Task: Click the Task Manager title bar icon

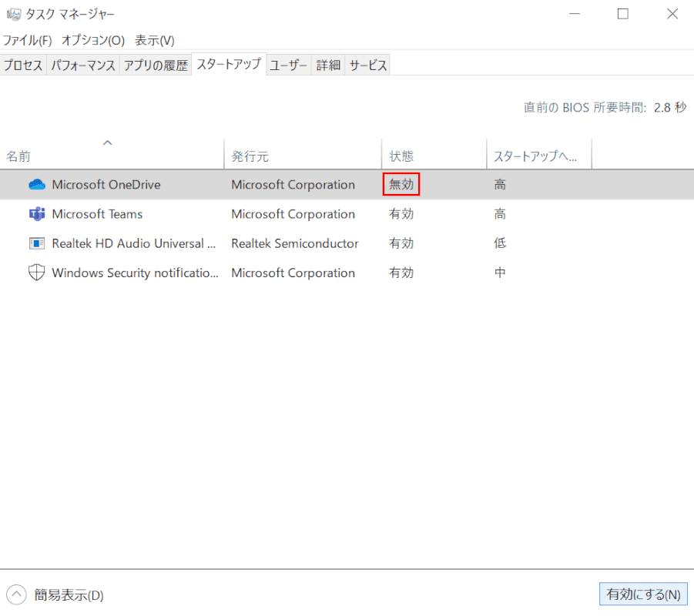Action: tap(14, 14)
